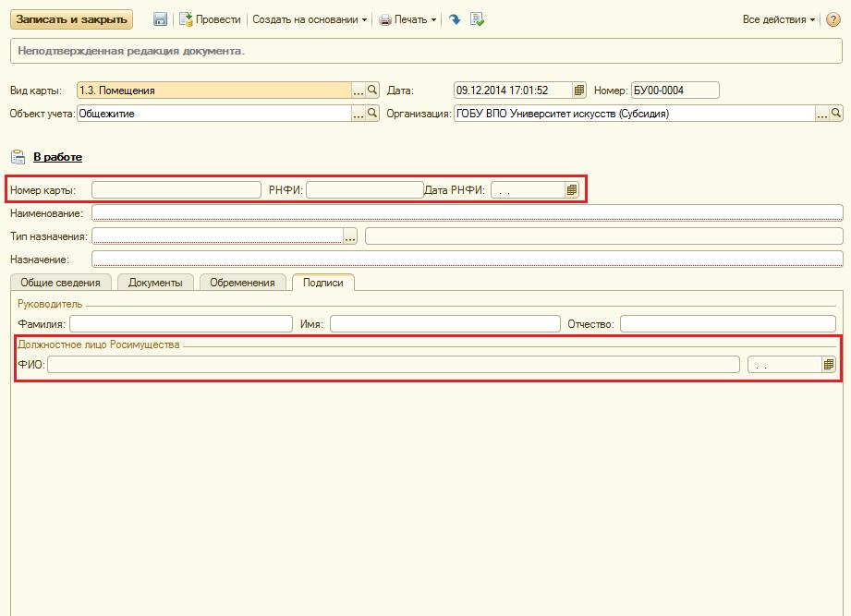Click the Имя input field
The image size is (851, 616).
coord(445,324)
